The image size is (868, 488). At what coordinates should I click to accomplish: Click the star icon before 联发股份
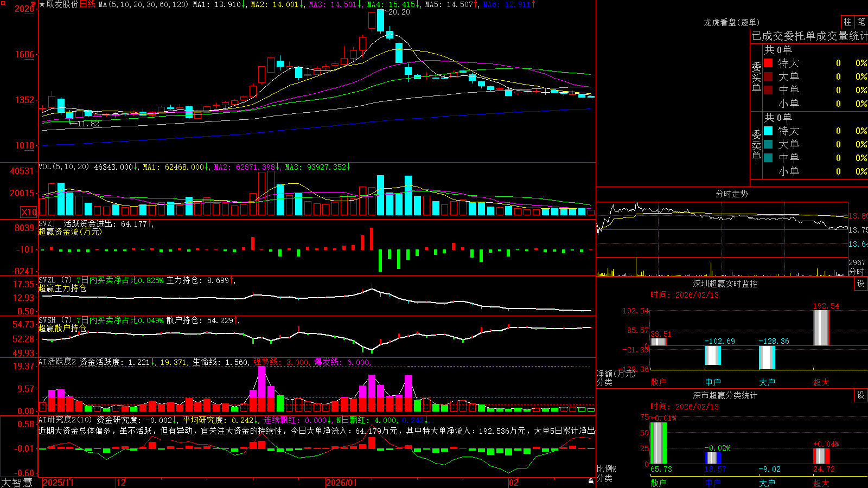(42, 4)
